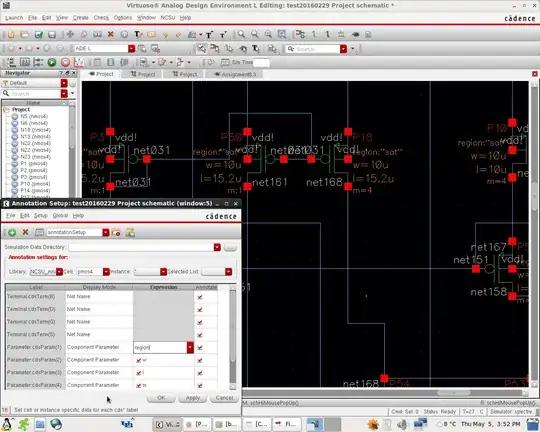Open Simulation Data Directory dropdown

[x=217, y=247]
